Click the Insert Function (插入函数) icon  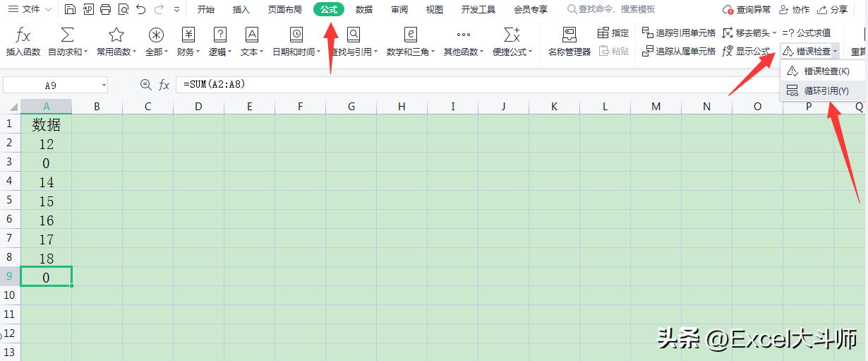click(23, 35)
